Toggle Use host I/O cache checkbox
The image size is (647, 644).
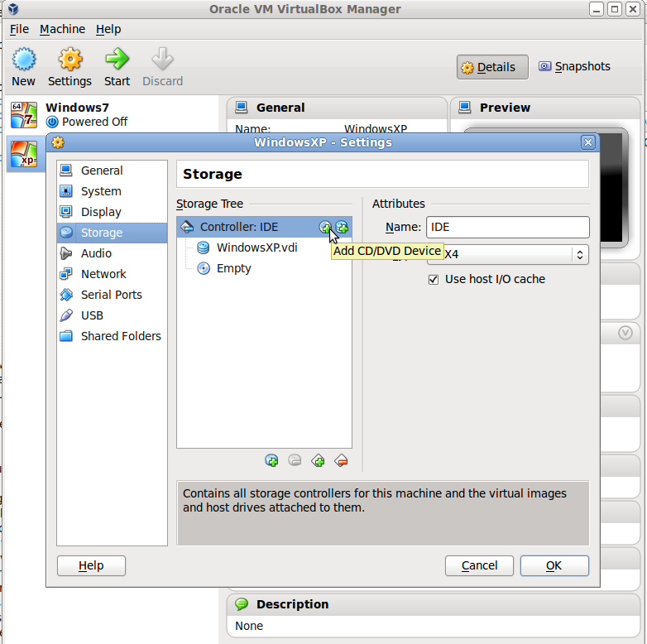(434, 280)
